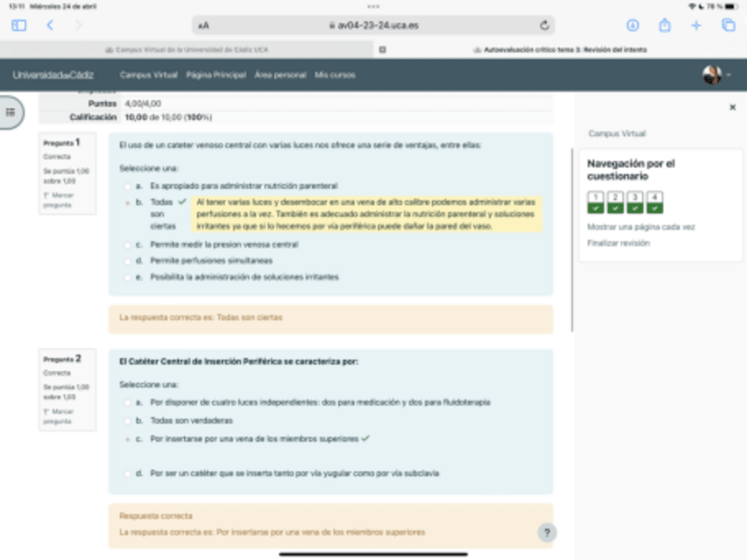Open the round help question mark button
Viewport: 747px width, 560px height.
[x=547, y=533]
